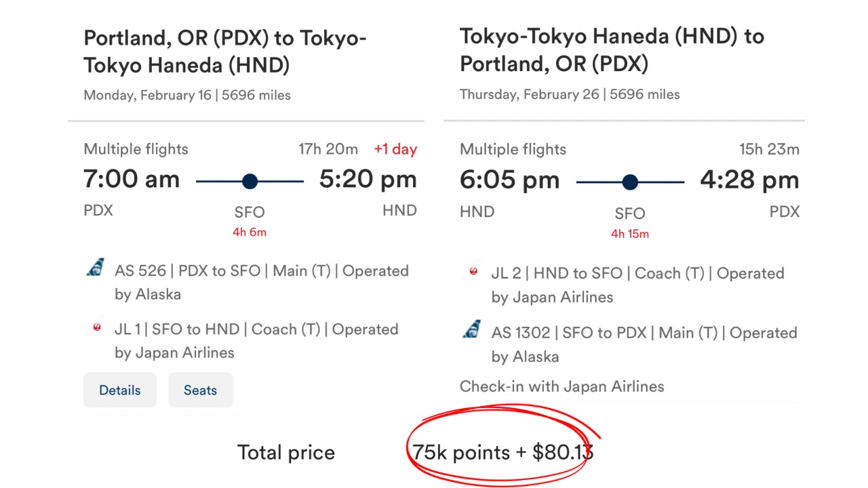This screenshot has width=868, height=488.
Task: Click the Tokyo Haneda to Portland heading
Action: pyautogui.click(x=612, y=49)
